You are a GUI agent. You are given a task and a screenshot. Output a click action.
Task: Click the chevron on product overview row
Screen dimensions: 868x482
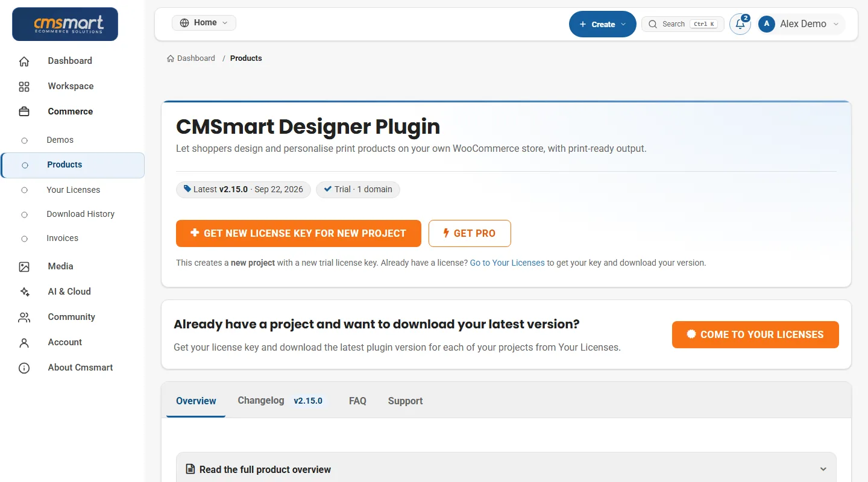coord(823,469)
